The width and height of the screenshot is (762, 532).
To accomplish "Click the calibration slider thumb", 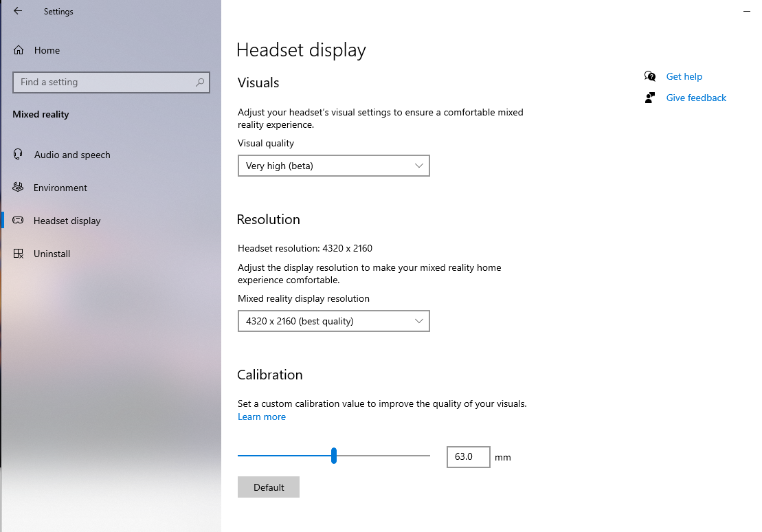I will 334,456.
